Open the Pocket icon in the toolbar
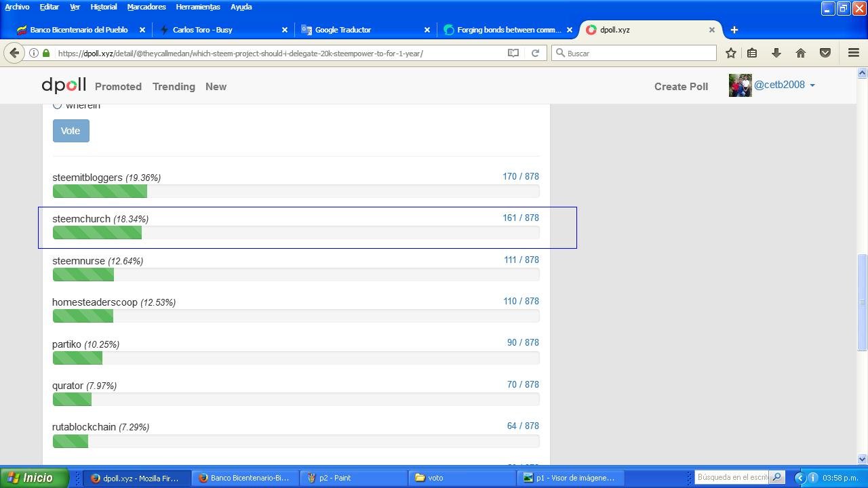 tap(825, 53)
